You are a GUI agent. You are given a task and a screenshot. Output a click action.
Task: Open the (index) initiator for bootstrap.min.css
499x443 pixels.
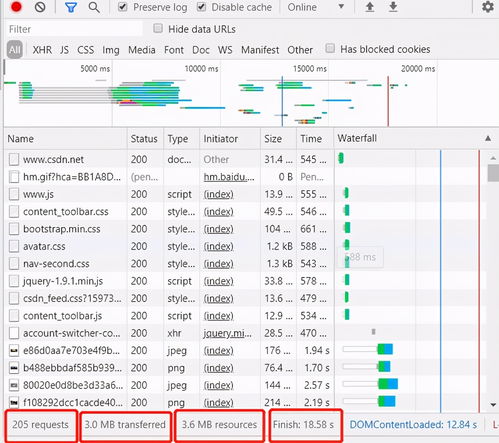[x=218, y=229]
